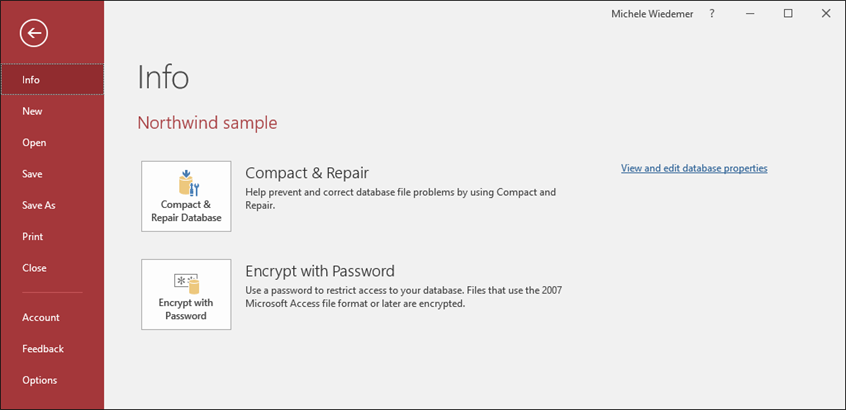Open the New menu item
Image resolution: width=846 pixels, height=410 pixels.
point(52,111)
